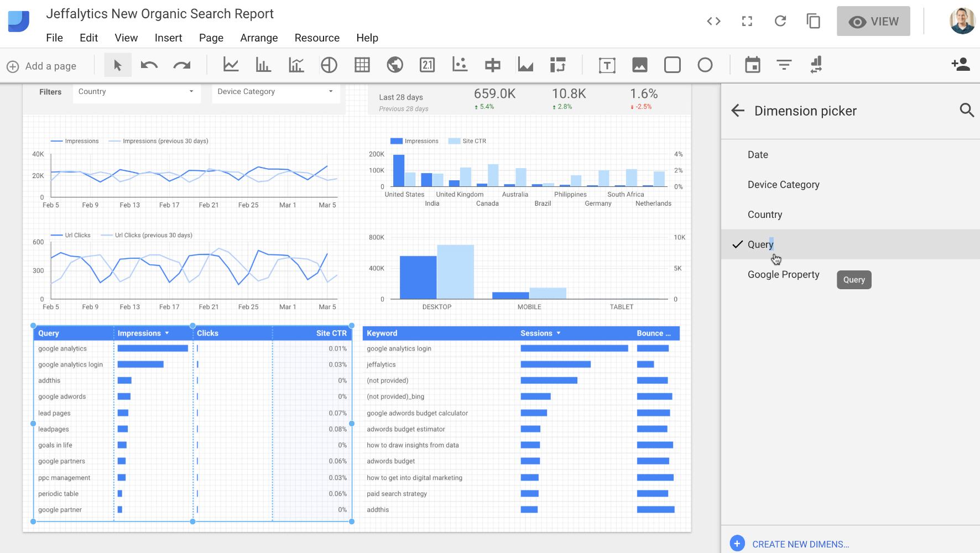Open the View menu
This screenshot has height=553, width=980.
(x=126, y=38)
